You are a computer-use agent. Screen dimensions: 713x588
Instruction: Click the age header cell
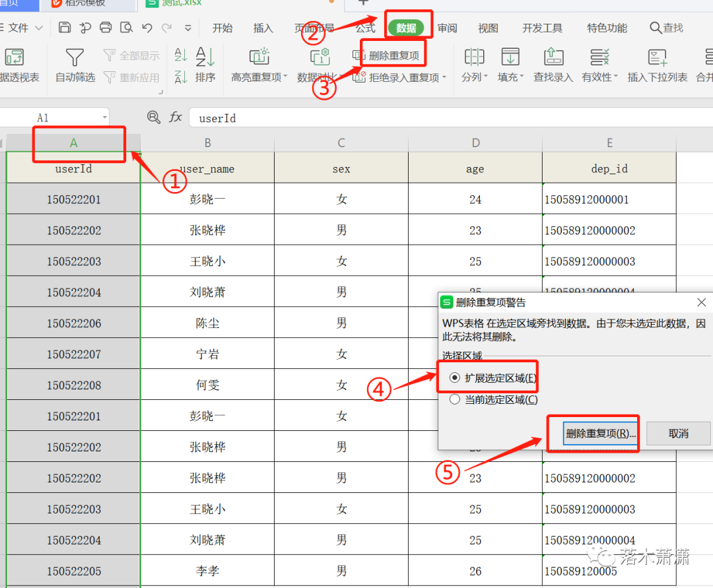[475, 168]
